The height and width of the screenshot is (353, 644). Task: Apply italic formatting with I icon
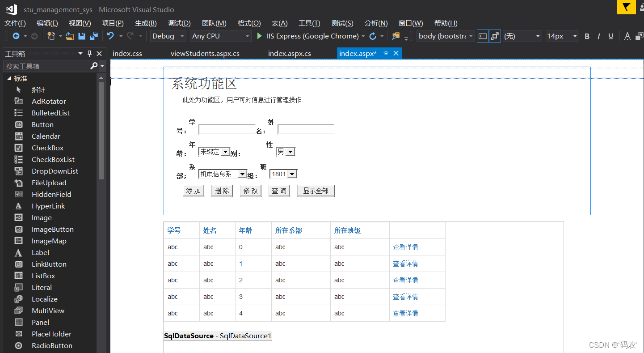click(599, 36)
